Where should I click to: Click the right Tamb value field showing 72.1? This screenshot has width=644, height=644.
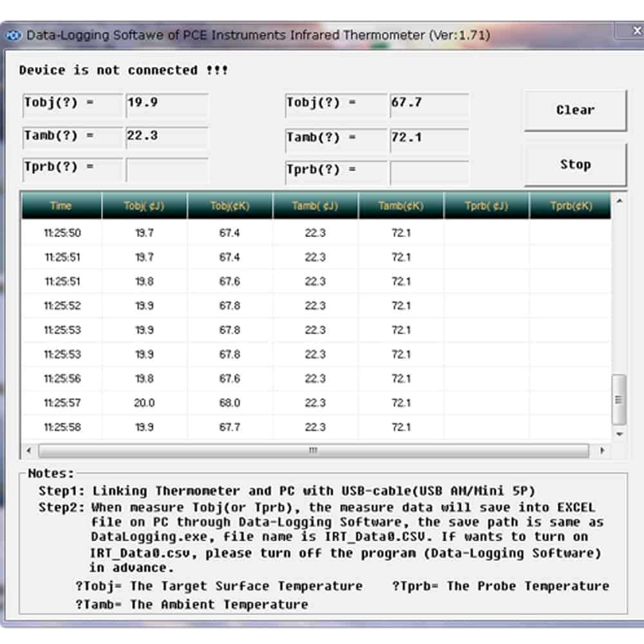coord(429,139)
